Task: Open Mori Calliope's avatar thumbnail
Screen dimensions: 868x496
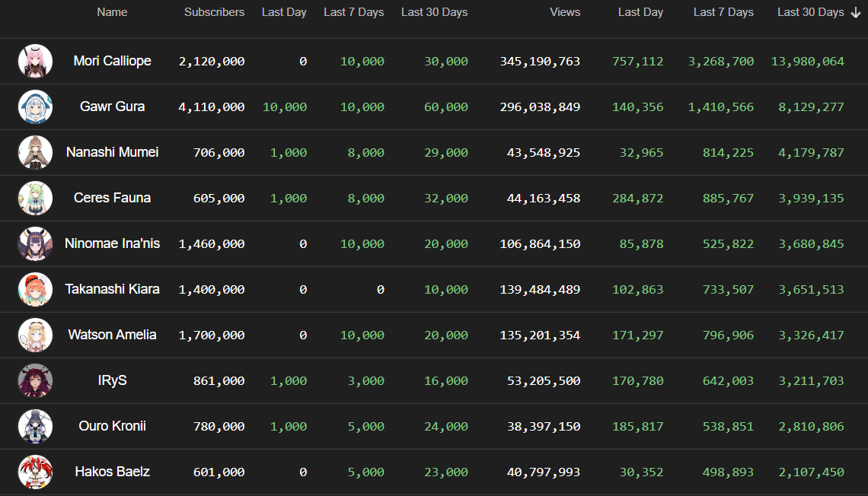Action: coord(36,62)
